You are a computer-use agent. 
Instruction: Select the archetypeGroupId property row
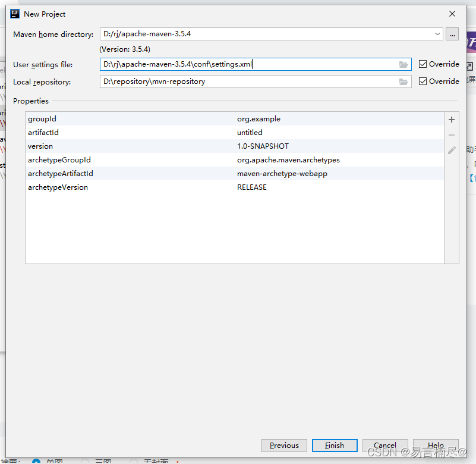(x=234, y=160)
